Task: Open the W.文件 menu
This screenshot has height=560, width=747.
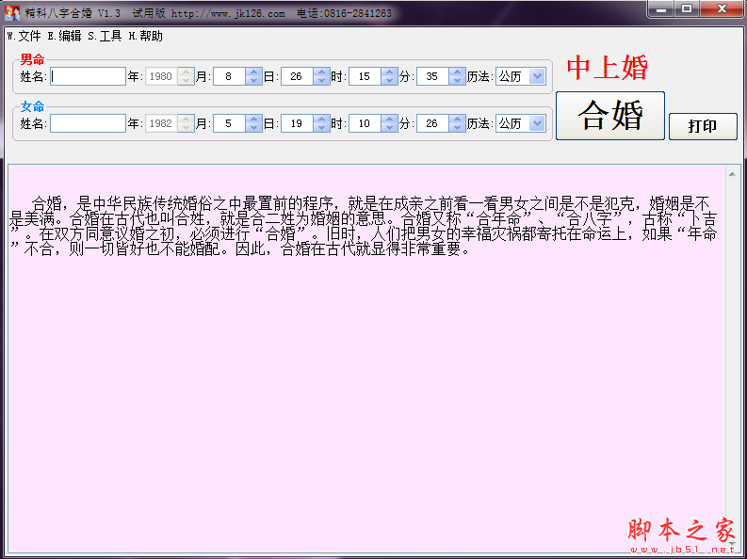Action: 24,36
